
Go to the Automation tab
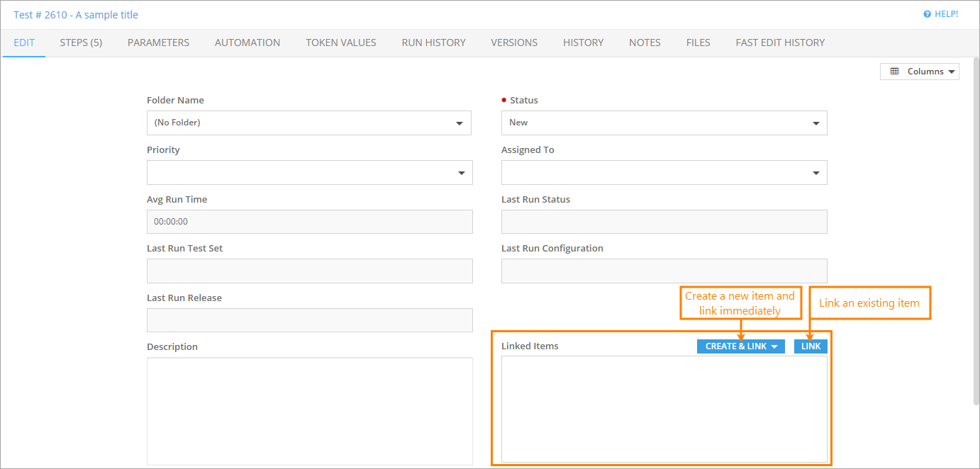click(247, 43)
